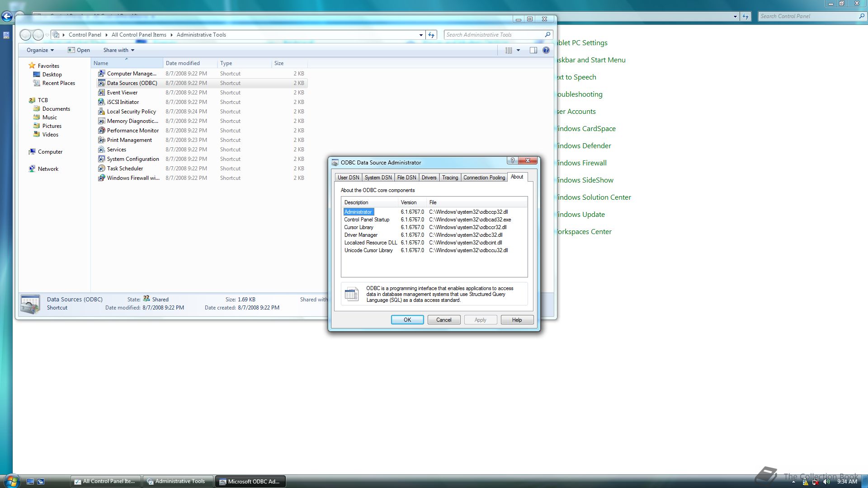Select the Administrator row in components list
Screen dimensions: 868x488
[434, 212]
